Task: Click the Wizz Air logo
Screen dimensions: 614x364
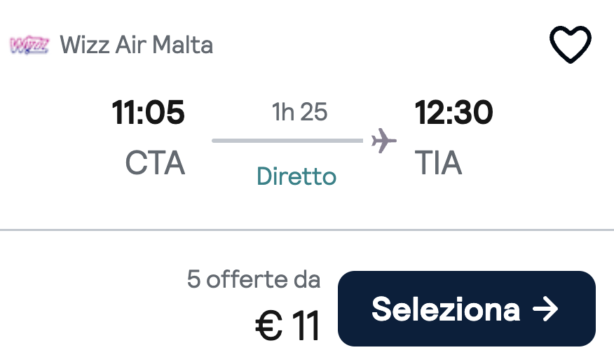Action: click(x=29, y=45)
